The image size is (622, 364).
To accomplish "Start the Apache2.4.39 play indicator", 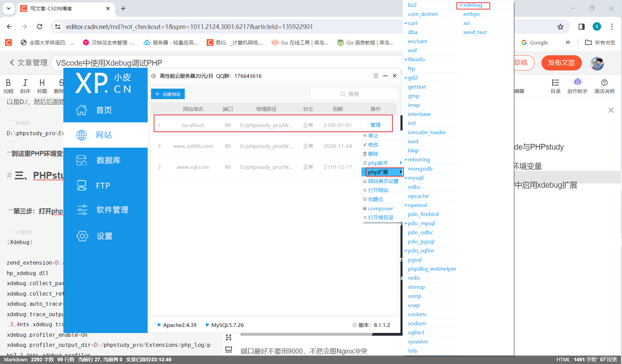I will point(159,325).
